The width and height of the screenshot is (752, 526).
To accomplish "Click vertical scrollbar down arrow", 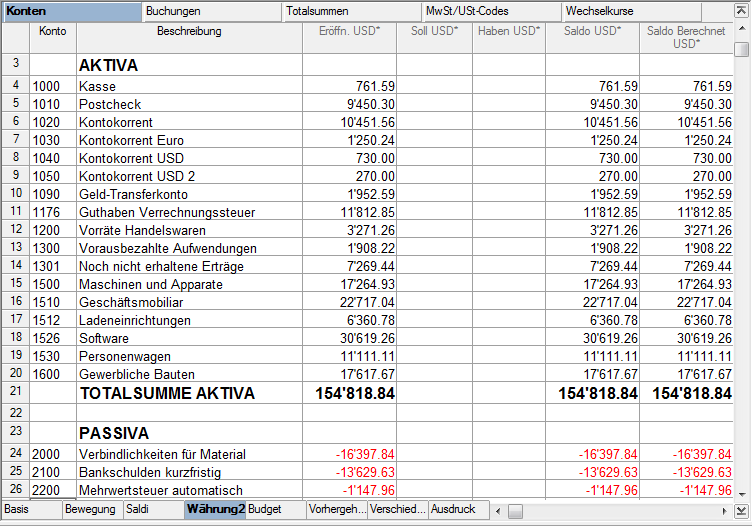I will 741,494.
